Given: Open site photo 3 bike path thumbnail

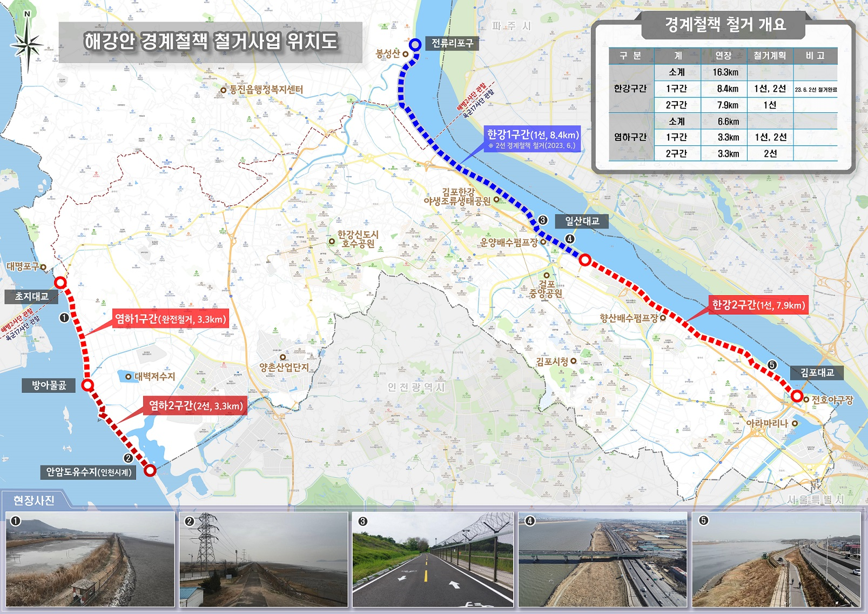Looking at the screenshot, I should pyautogui.click(x=433, y=559).
